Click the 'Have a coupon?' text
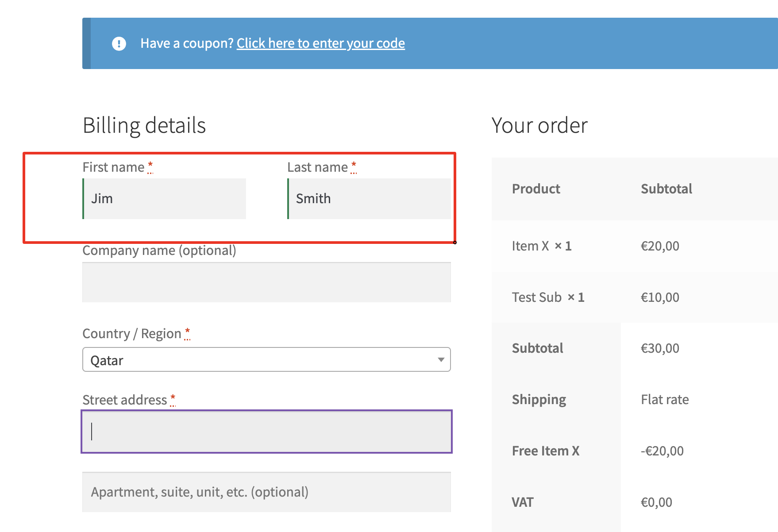The width and height of the screenshot is (778, 532). coord(187,43)
